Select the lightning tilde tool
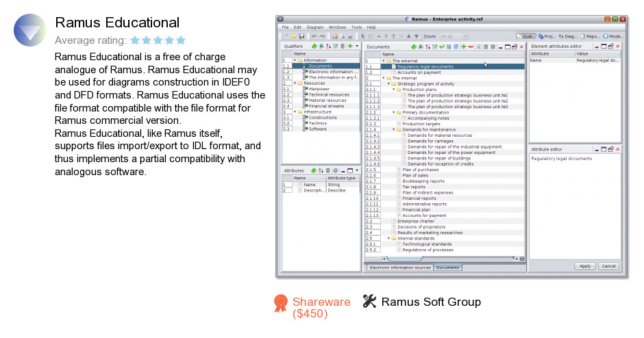Image resolution: width=644 pixels, height=338 pixels. (386, 36)
